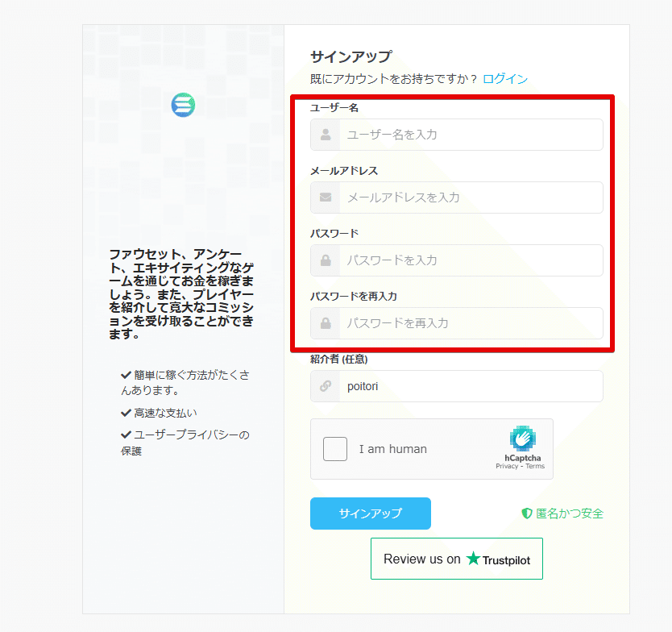Screen dimensions: 672x632
Task: Click the chain-link icon beside the referrer field
Action: (x=324, y=386)
